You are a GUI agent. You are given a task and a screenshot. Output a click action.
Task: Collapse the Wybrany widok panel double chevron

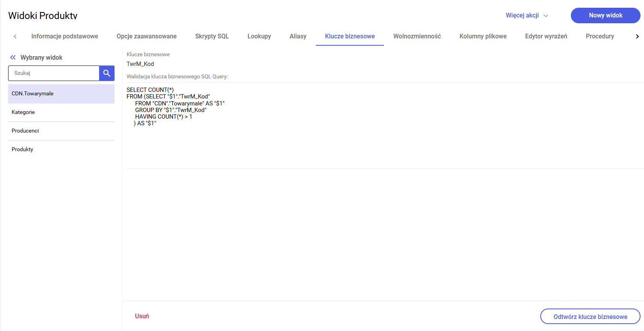tap(13, 57)
